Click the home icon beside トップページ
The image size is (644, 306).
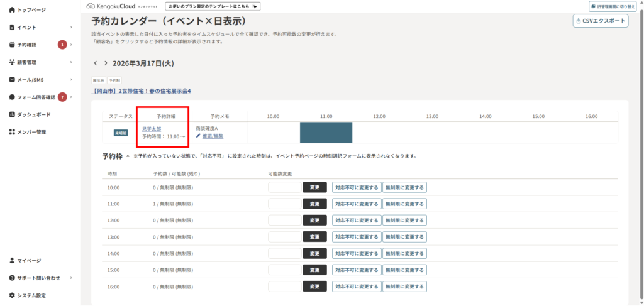(x=12, y=10)
